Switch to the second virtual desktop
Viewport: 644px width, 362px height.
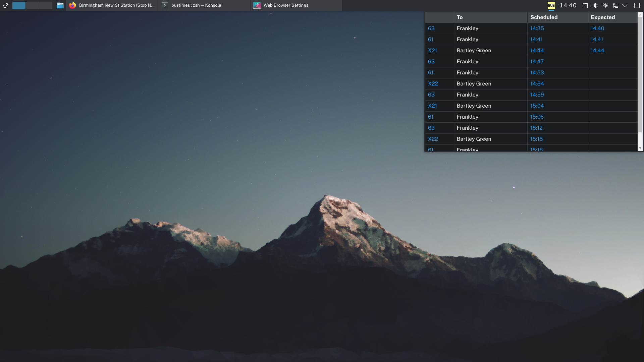click(32, 5)
